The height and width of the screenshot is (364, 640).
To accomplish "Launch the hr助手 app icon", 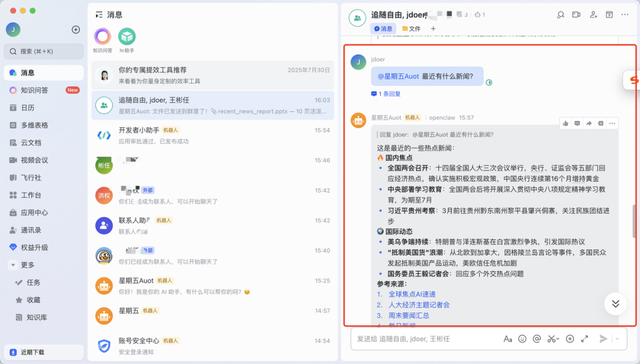I will [128, 37].
